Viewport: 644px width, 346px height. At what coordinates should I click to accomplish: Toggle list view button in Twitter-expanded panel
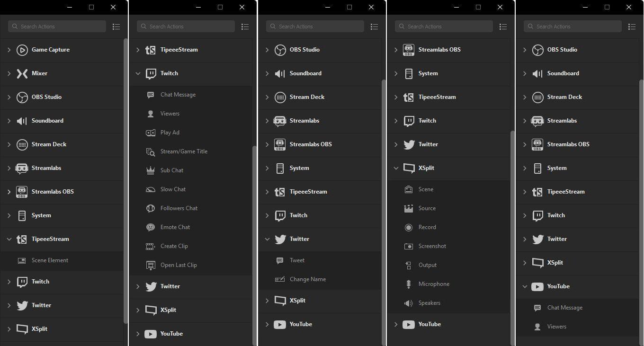pyautogui.click(x=374, y=27)
